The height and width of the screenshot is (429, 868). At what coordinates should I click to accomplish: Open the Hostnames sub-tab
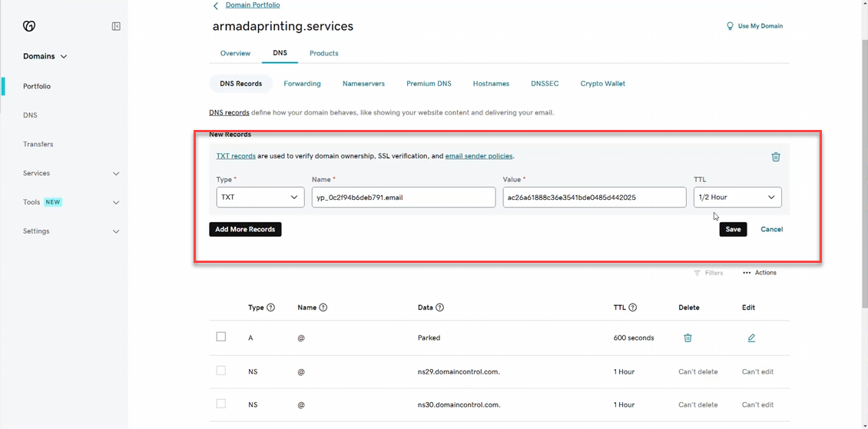click(491, 84)
